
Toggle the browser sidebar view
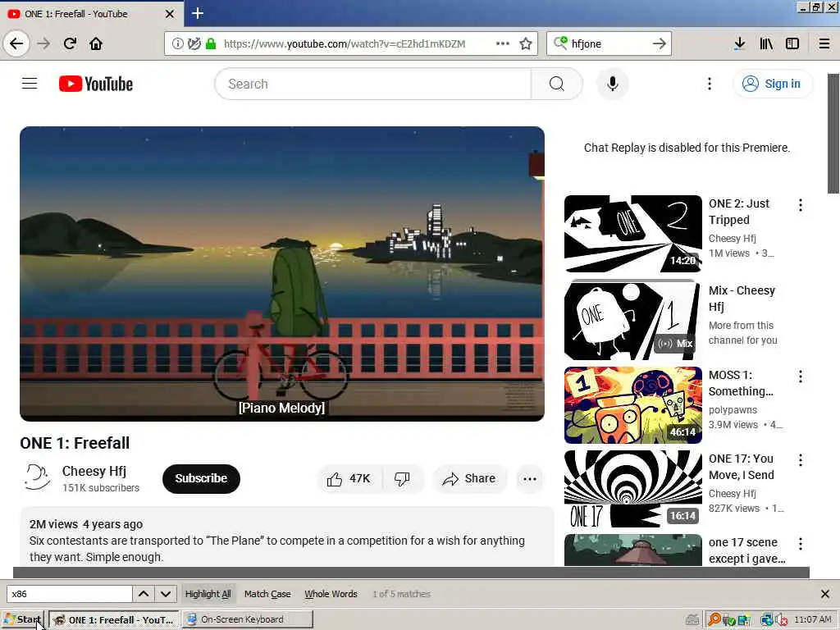click(792, 43)
